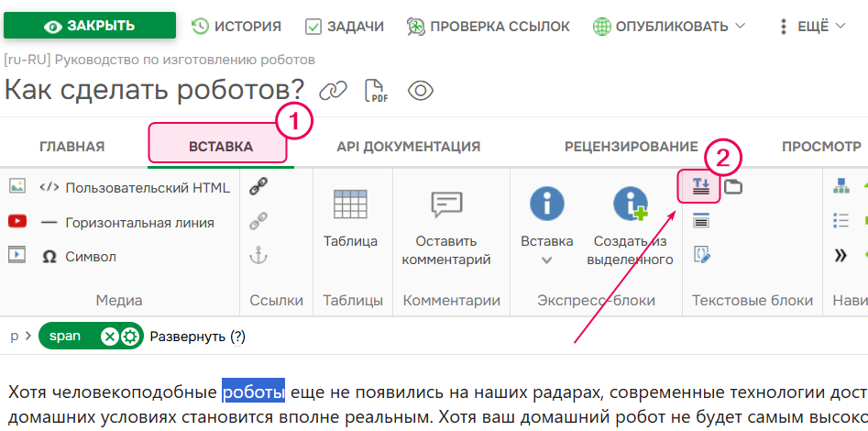Select the p tag in element path
Viewport: 868px width, 431px height.
tap(15, 337)
